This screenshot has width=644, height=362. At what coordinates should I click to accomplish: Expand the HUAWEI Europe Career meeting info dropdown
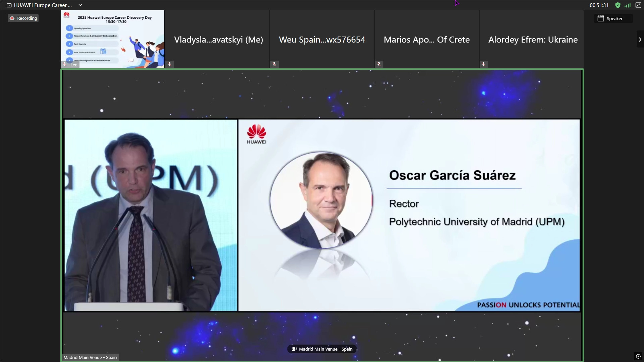click(x=80, y=5)
